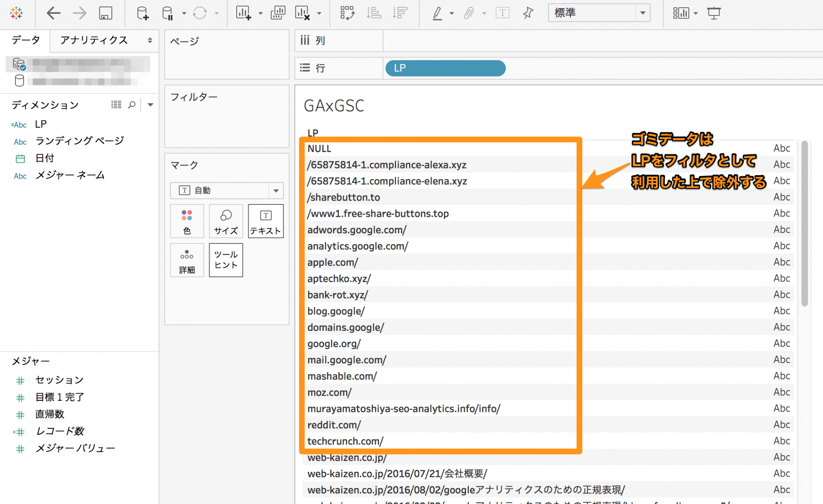This screenshot has height=504, width=823.
Task: Select the セッション measure
Action: coord(59,380)
